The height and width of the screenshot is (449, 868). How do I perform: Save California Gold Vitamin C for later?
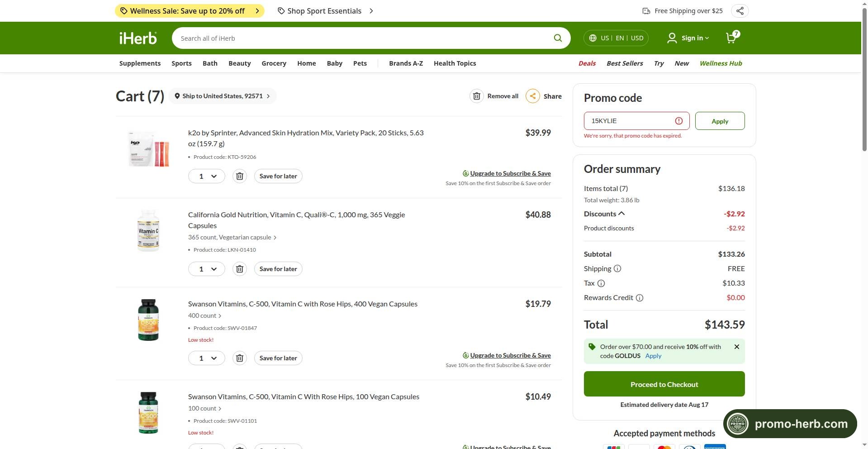click(278, 269)
